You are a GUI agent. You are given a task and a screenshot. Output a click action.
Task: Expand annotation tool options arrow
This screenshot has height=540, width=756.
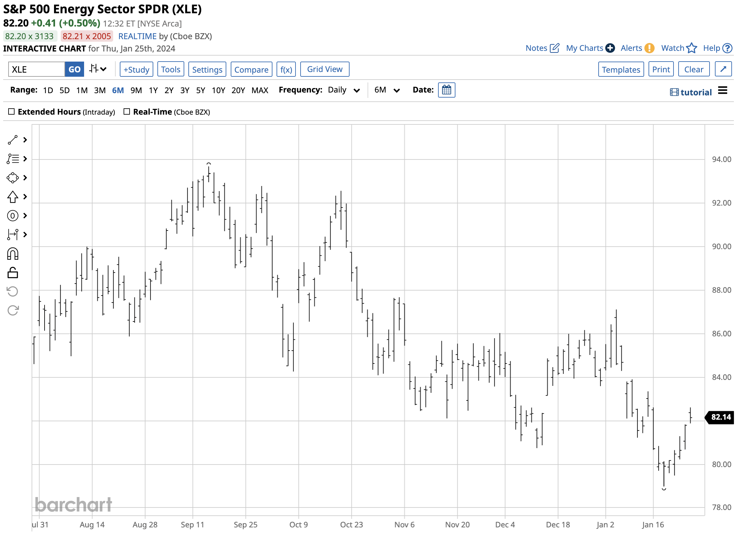25,159
